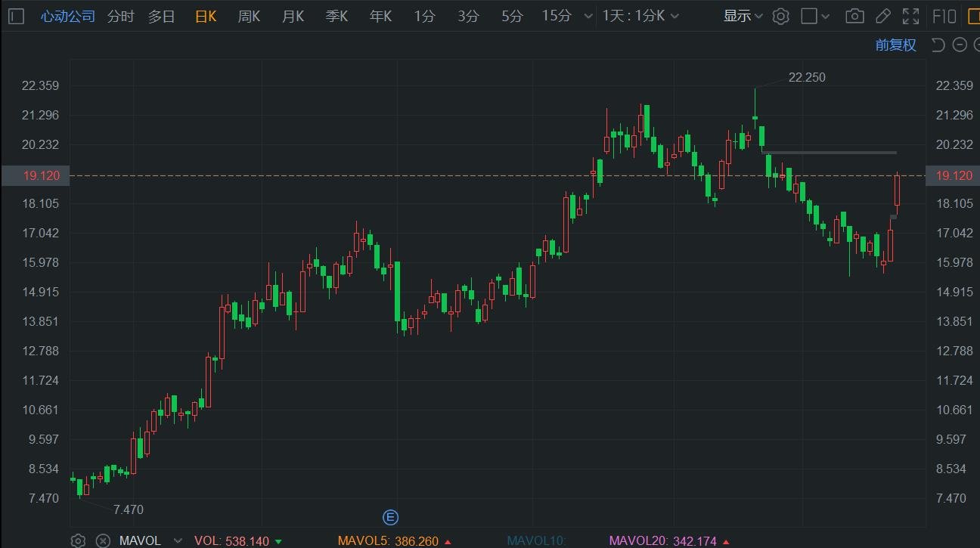Choose the 1分 one-minute interval
This screenshot has height=548, width=980.
click(x=424, y=16)
